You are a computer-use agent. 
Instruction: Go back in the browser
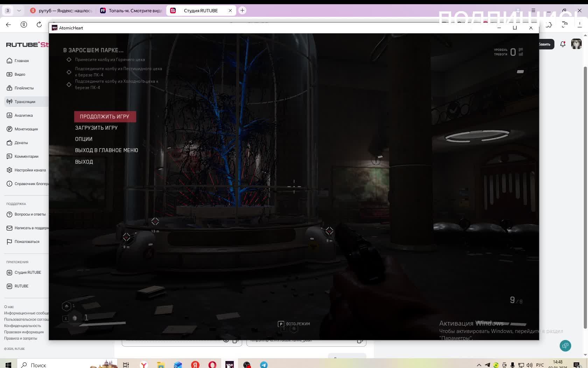click(x=8, y=25)
